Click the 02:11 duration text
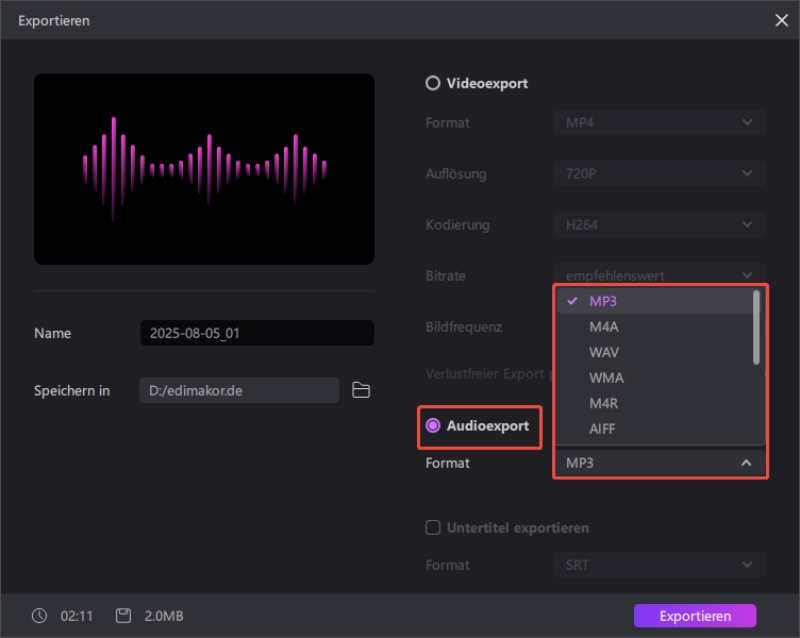The width and height of the screenshot is (800, 638). point(77,616)
